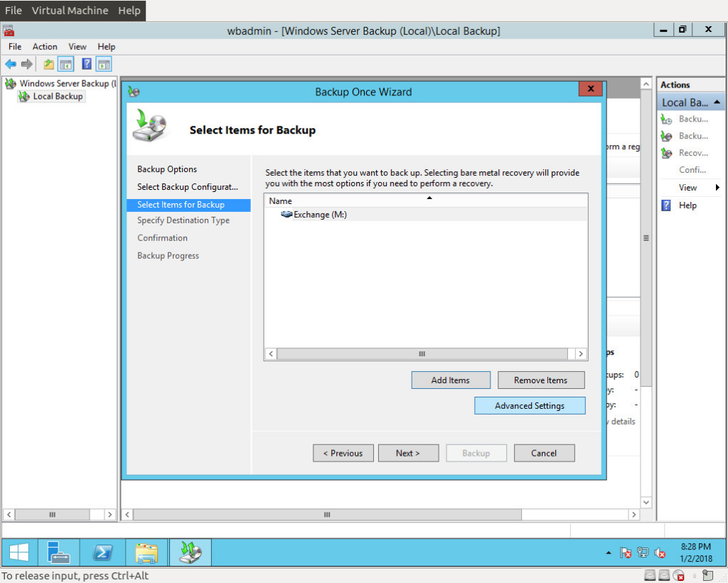Click the Back arrow toolbar icon
This screenshot has height=583, width=728.
pyautogui.click(x=11, y=64)
